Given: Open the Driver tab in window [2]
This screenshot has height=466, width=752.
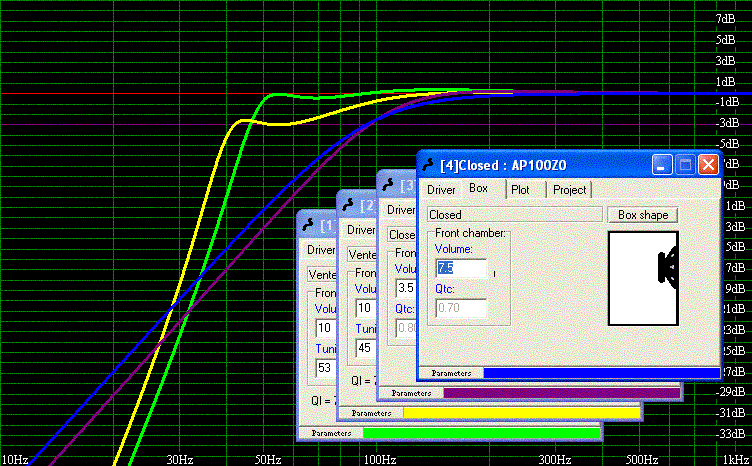Looking at the screenshot, I should [361, 230].
